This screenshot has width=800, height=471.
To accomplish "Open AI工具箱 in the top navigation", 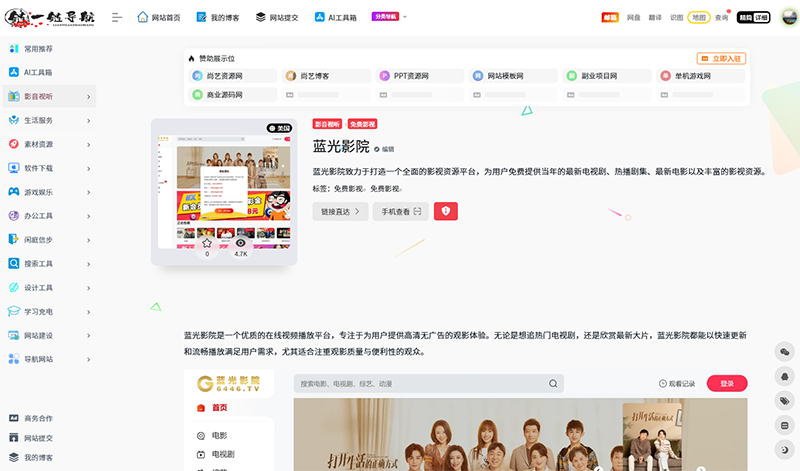I will point(335,17).
